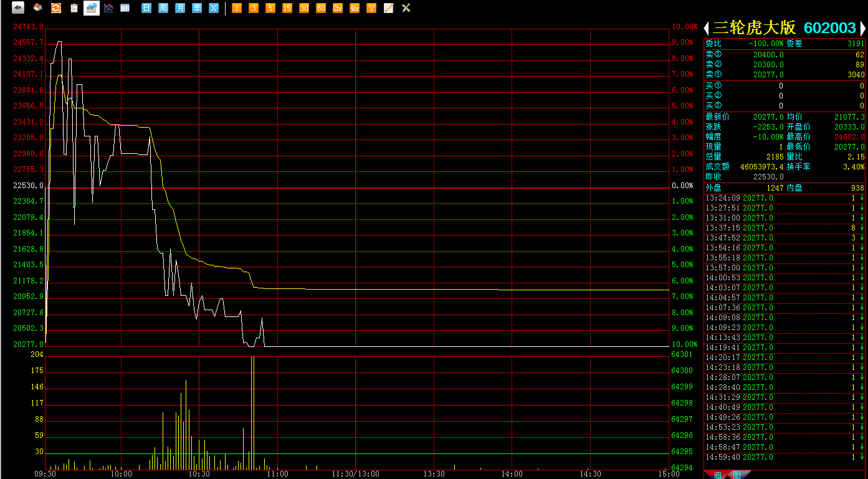868x479 pixels.
Task: Select the 13:47:52 trade tick row
Action: pyautogui.click(x=785, y=238)
